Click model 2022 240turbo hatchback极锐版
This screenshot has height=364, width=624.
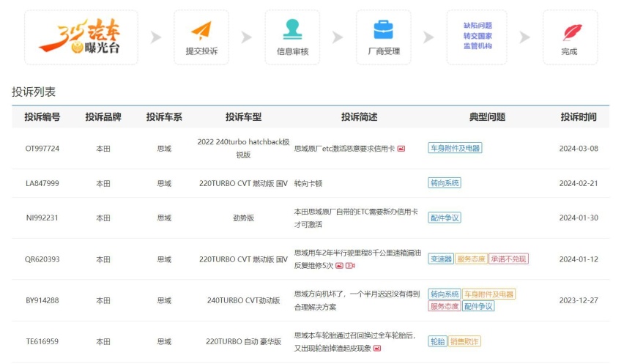click(243, 148)
